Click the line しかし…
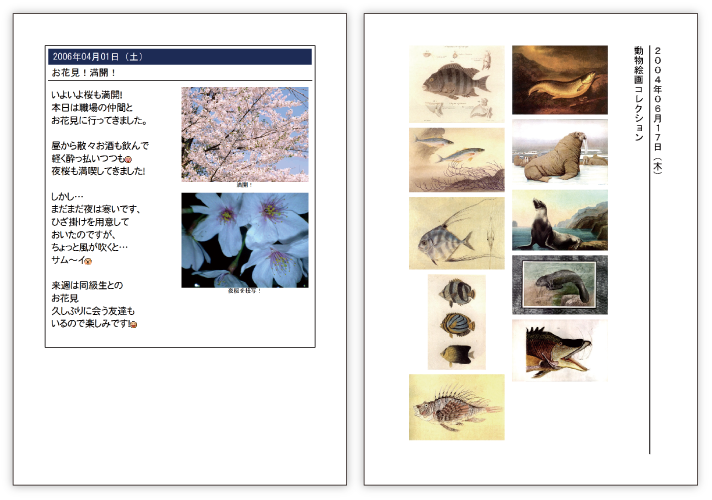 click(67, 197)
